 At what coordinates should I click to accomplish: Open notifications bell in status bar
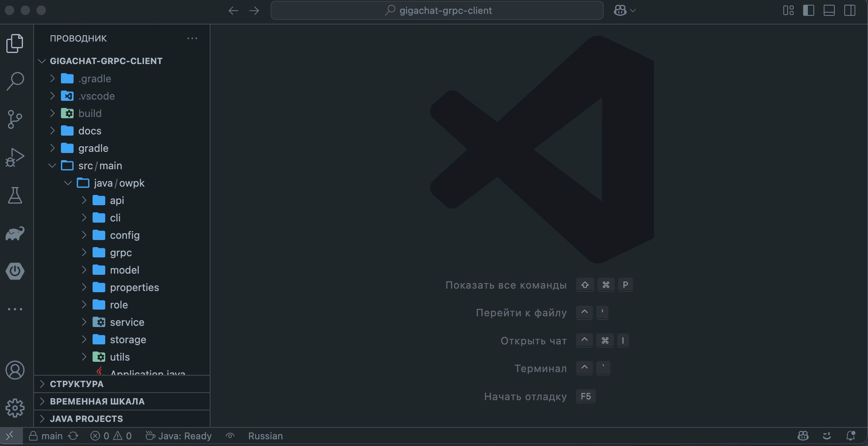(850, 436)
